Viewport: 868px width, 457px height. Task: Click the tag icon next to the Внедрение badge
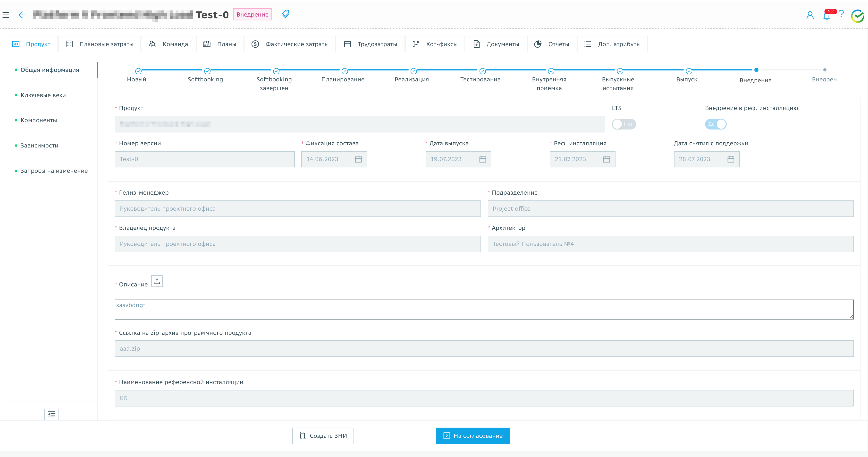[285, 14]
